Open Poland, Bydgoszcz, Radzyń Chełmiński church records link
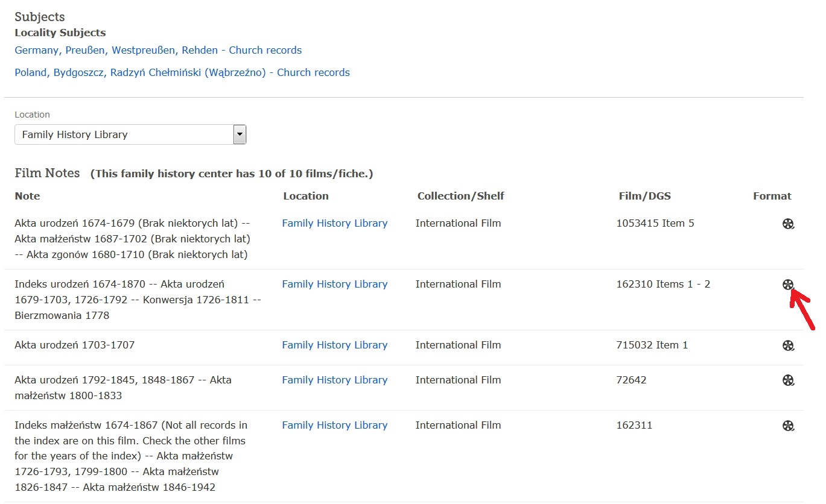The image size is (826, 504). click(182, 72)
